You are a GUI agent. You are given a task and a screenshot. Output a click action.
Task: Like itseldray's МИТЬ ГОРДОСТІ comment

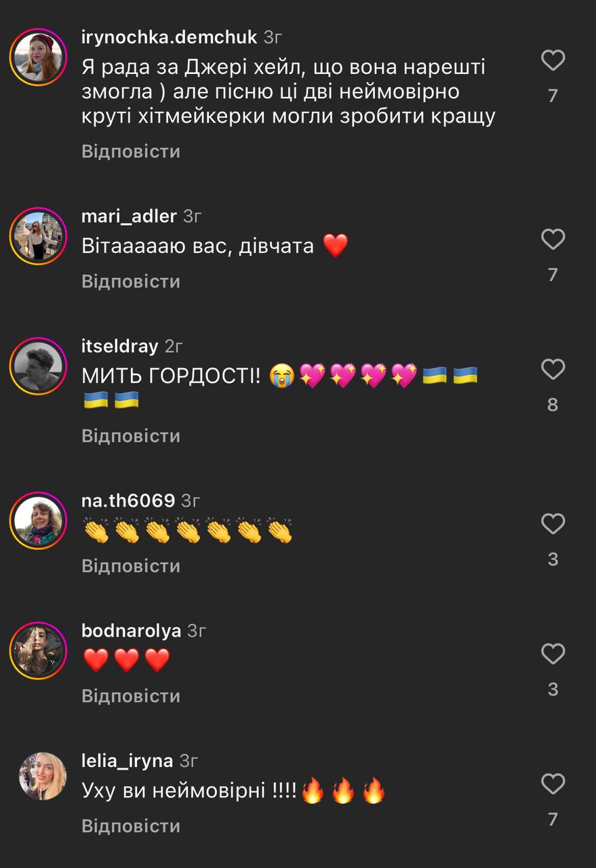coord(553,370)
